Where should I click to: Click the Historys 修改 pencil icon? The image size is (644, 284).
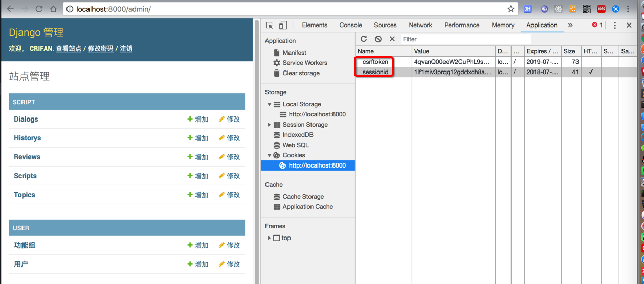[221, 138]
